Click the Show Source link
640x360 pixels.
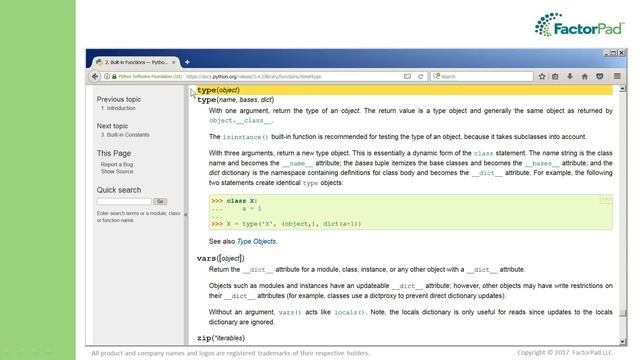pyautogui.click(x=117, y=171)
